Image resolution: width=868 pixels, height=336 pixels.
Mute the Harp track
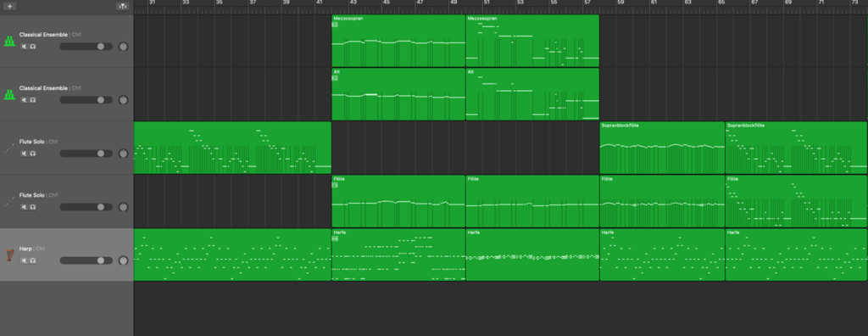[24, 260]
